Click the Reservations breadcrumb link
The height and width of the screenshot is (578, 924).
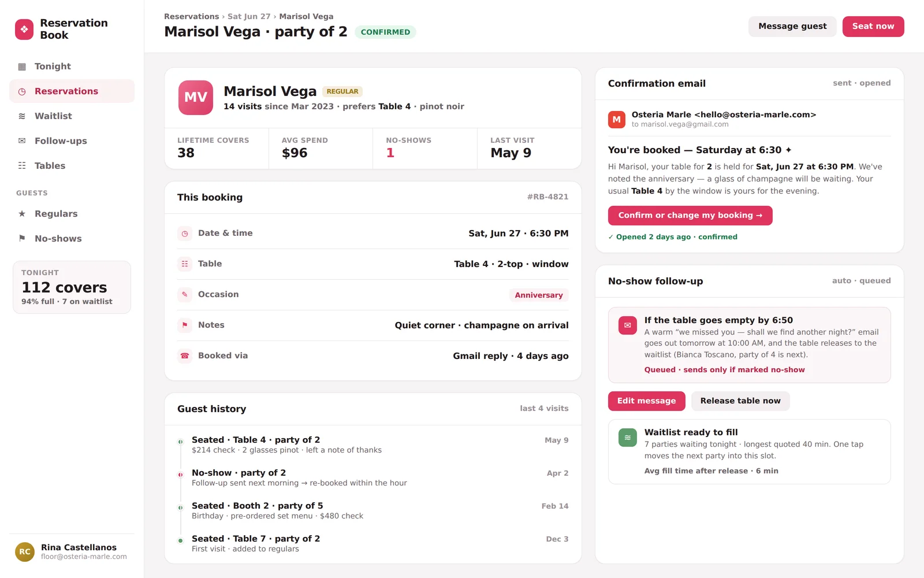coord(191,16)
